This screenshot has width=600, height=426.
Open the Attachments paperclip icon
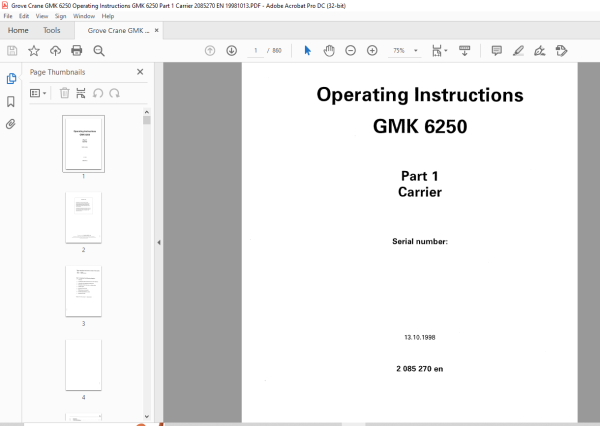click(11, 124)
